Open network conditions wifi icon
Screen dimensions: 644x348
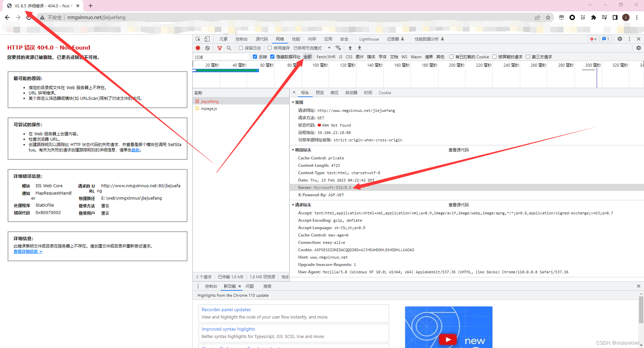point(338,48)
